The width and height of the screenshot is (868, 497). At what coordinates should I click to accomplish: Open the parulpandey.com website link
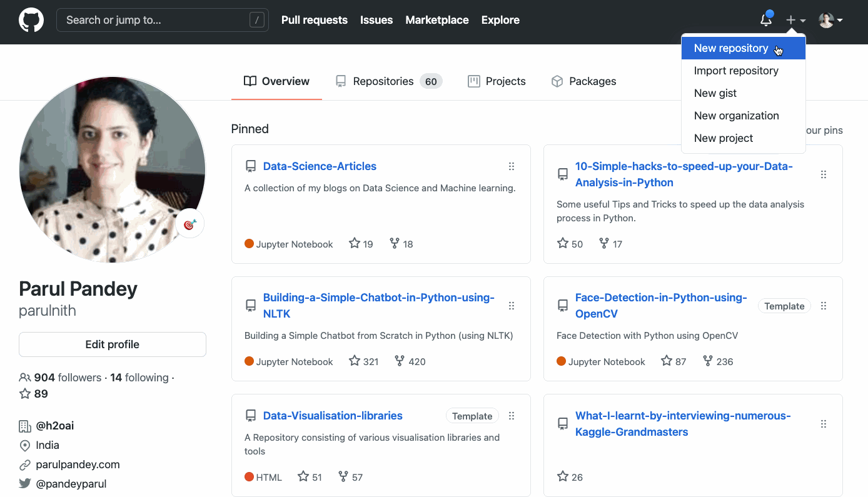tap(78, 464)
